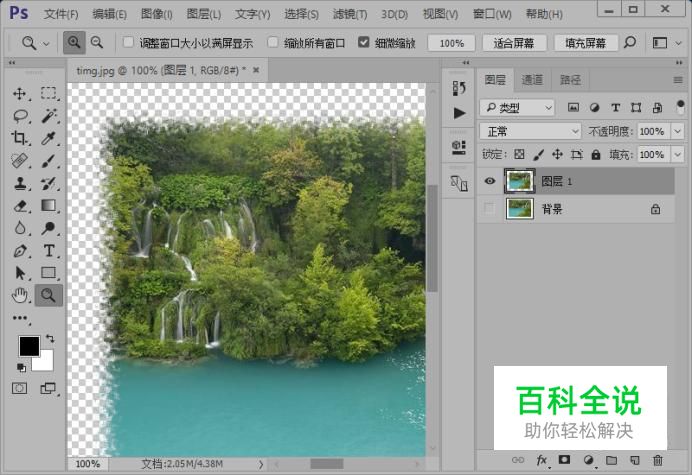Select the Horizontal Type tool

coord(48,250)
